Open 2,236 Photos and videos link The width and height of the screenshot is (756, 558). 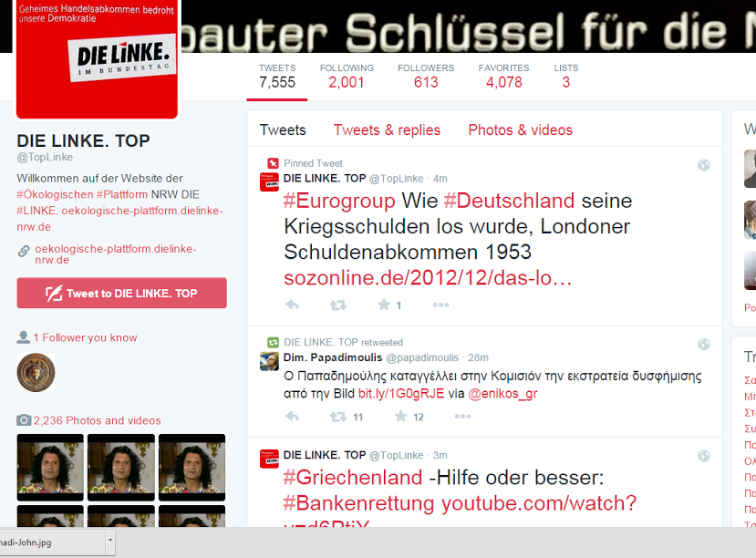click(x=97, y=420)
